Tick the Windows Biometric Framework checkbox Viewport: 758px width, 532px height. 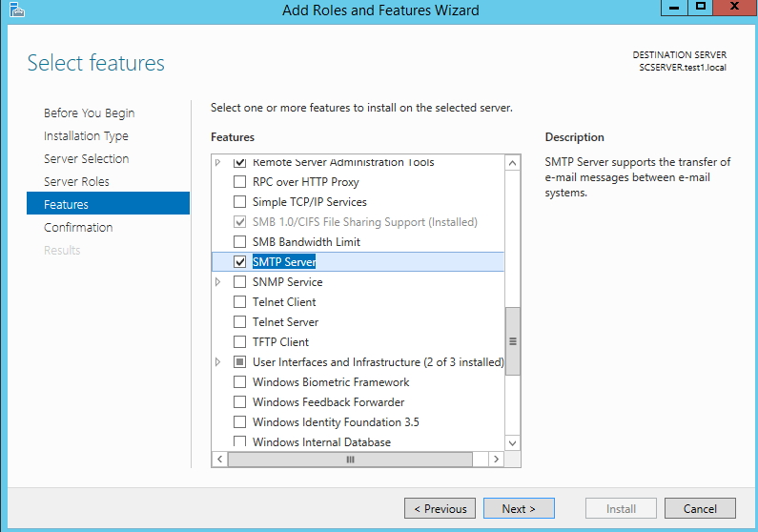[x=239, y=382]
